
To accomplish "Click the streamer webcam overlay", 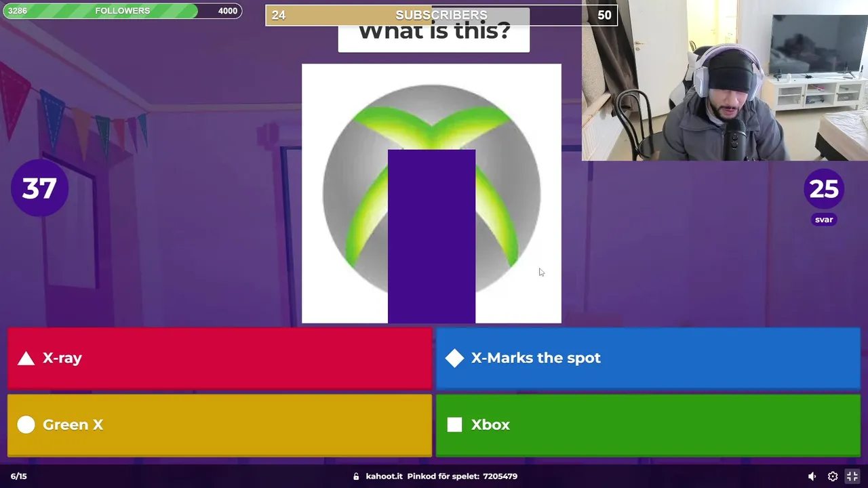I will pyautogui.click(x=725, y=80).
